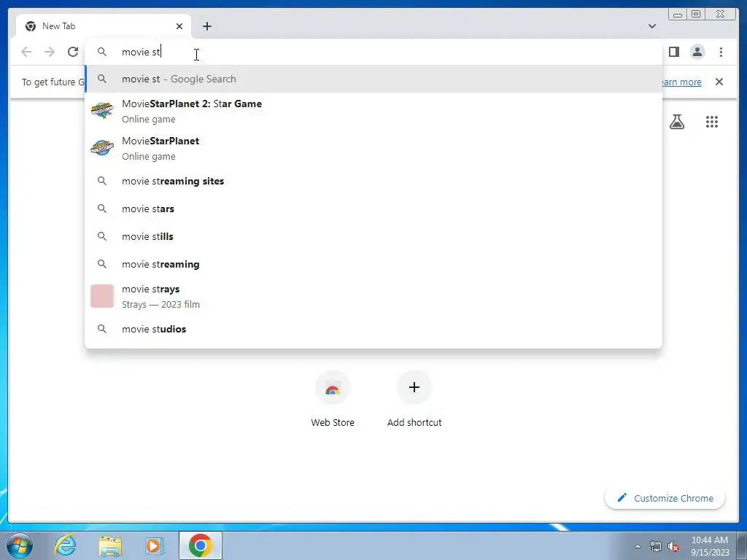Open the muted volume tray icon
The image size is (747, 560).
coord(673,547)
